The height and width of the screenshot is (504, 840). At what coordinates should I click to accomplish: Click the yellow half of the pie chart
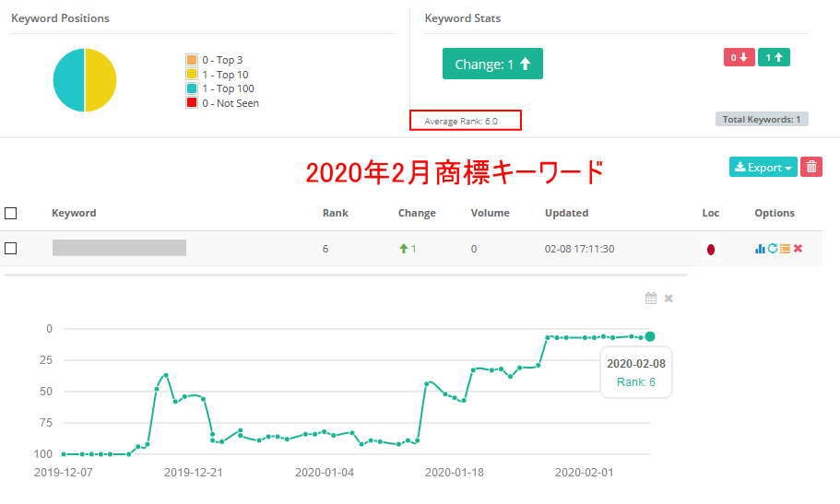click(x=101, y=80)
